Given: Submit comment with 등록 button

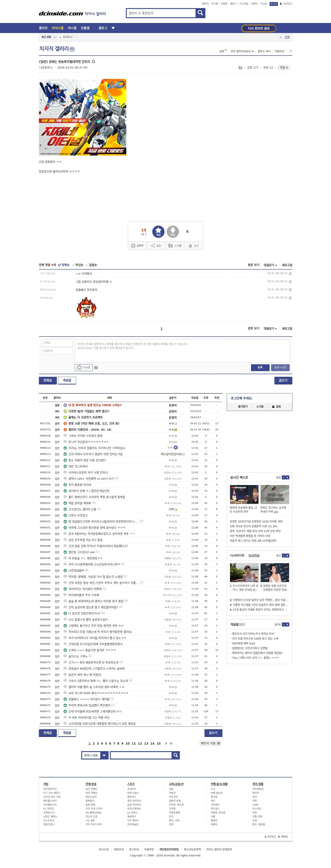Looking at the screenshot, I should tap(260, 367).
